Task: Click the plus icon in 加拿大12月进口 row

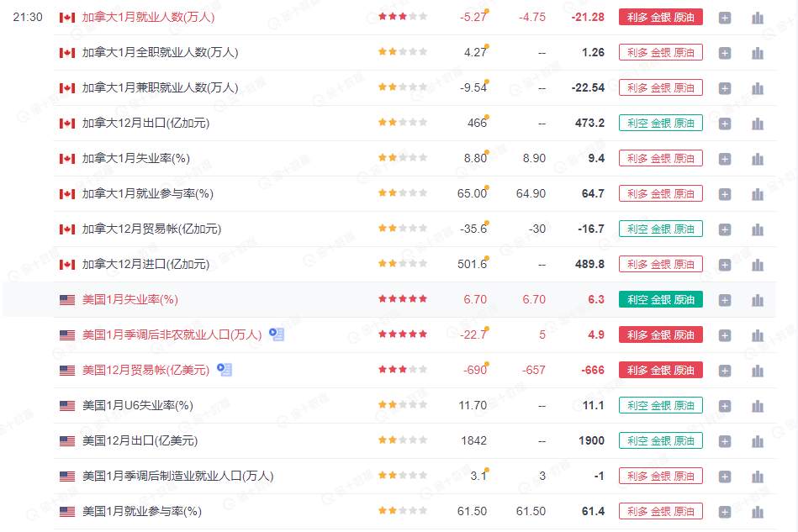Action: [x=725, y=265]
